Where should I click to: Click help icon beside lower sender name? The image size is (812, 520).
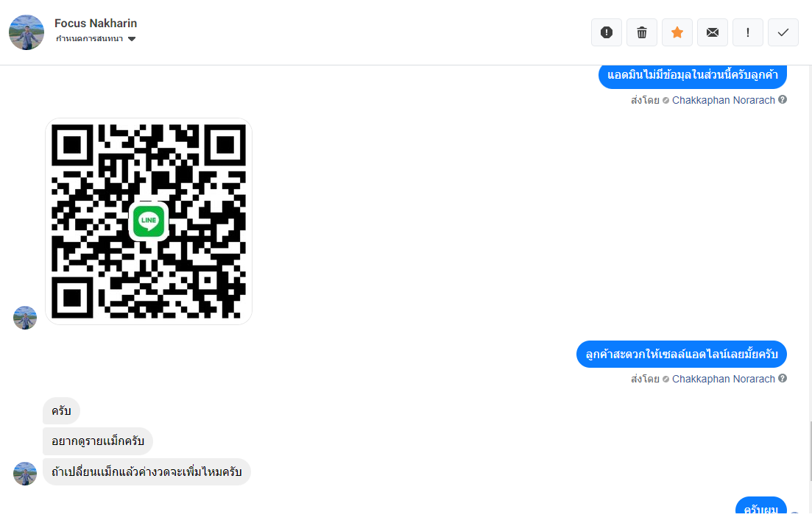(783, 378)
